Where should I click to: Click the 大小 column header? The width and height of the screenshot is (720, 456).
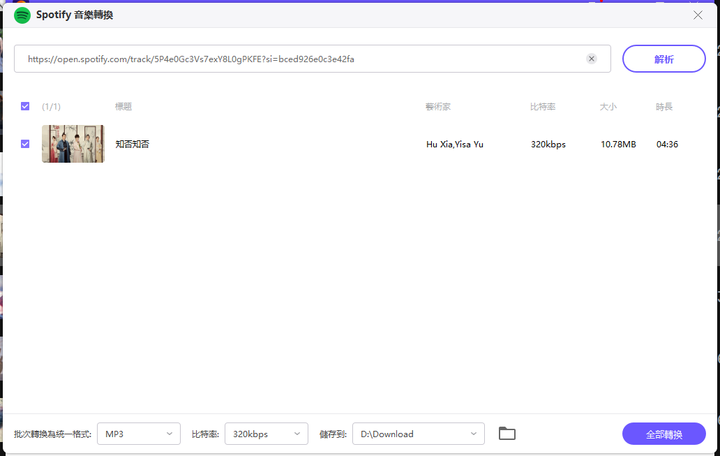[608, 107]
